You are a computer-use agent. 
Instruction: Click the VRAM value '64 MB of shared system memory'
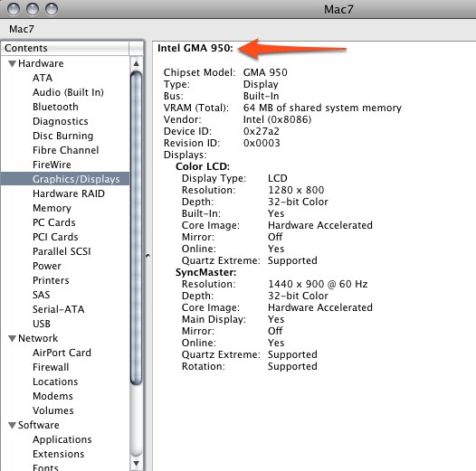click(x=322, y=108)
